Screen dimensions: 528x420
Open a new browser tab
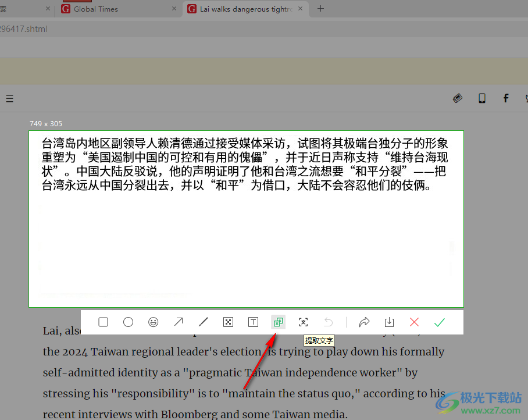(x=320, y=9)
